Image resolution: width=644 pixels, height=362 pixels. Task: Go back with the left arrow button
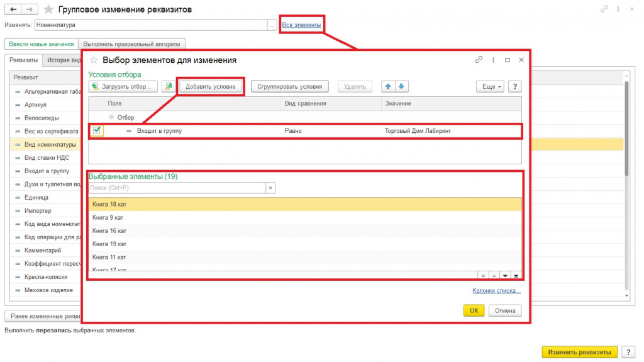(x=13, y=9)
